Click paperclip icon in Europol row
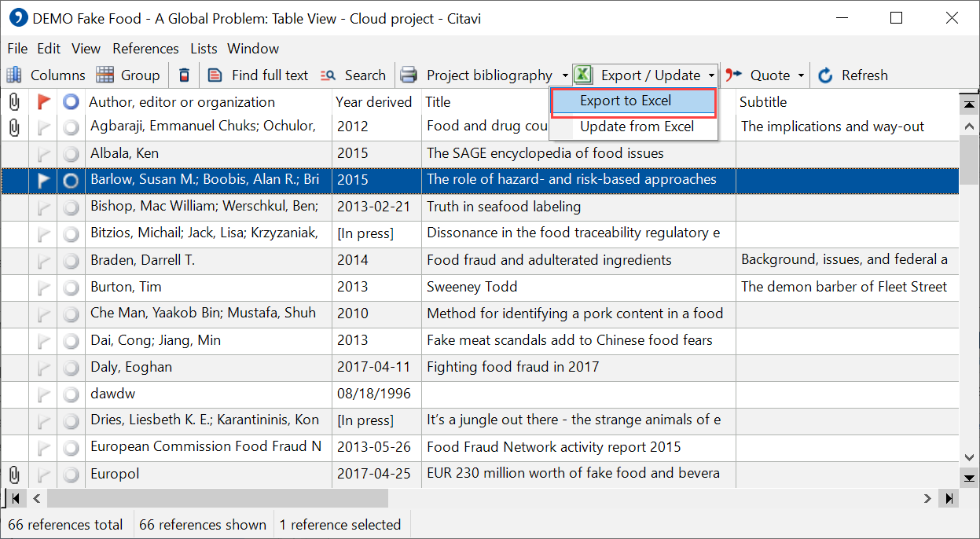This screenshot has height=539, width=980. point(13,475)
